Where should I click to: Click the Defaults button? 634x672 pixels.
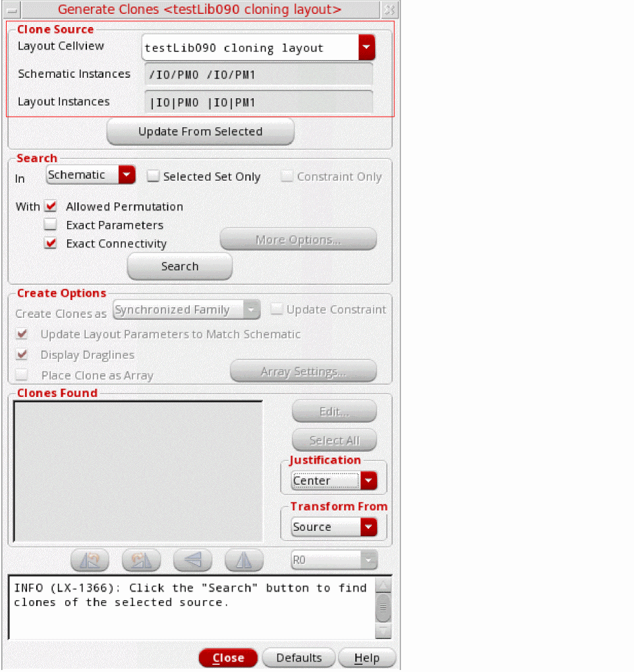click(x=299, y=658)
